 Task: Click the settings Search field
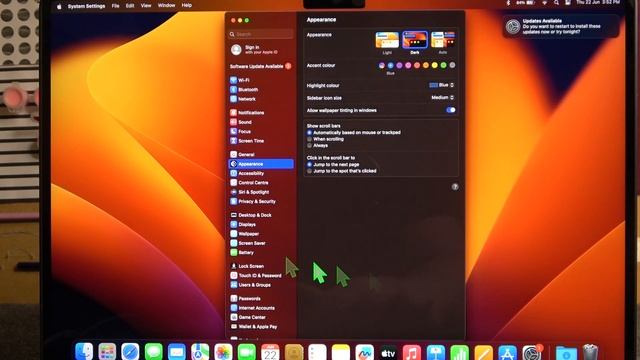point(261,34)
